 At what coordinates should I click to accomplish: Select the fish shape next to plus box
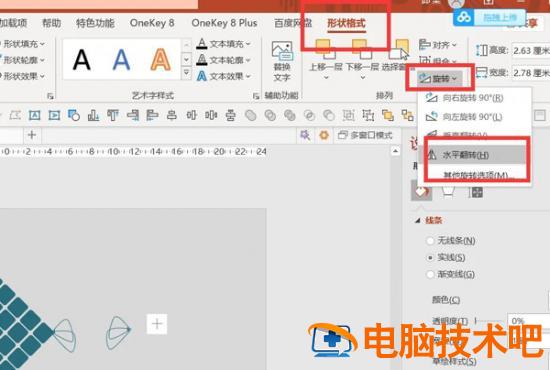point(119,332)
